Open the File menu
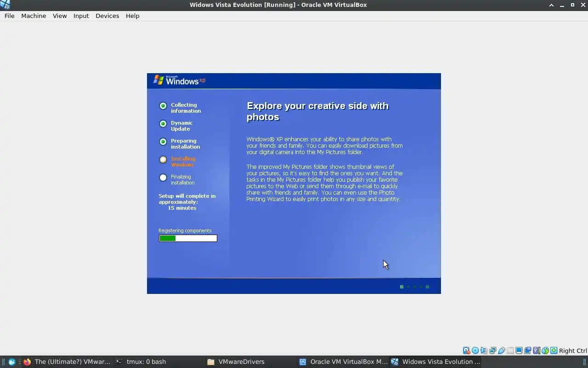 [x=9, y=16]
